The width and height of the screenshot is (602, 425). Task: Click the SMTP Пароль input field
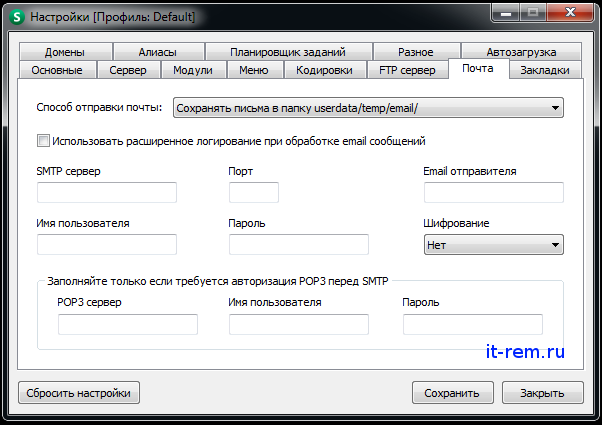click(299, 244)
